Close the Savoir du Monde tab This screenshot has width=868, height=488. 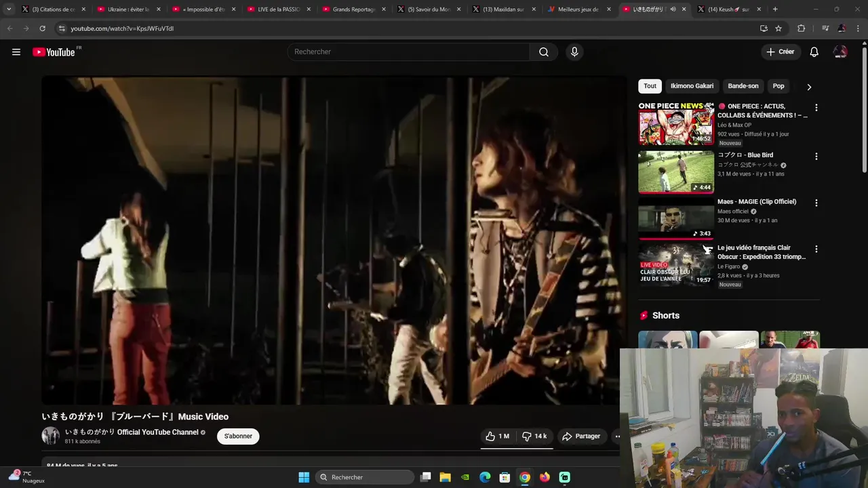pyautogui.click(x=458, y=9)
